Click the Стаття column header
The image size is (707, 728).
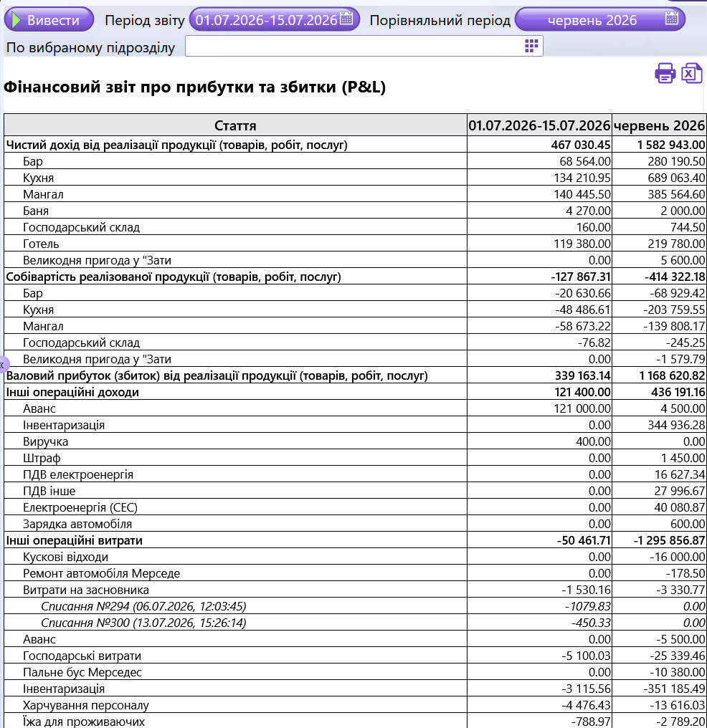click(235, 125)
